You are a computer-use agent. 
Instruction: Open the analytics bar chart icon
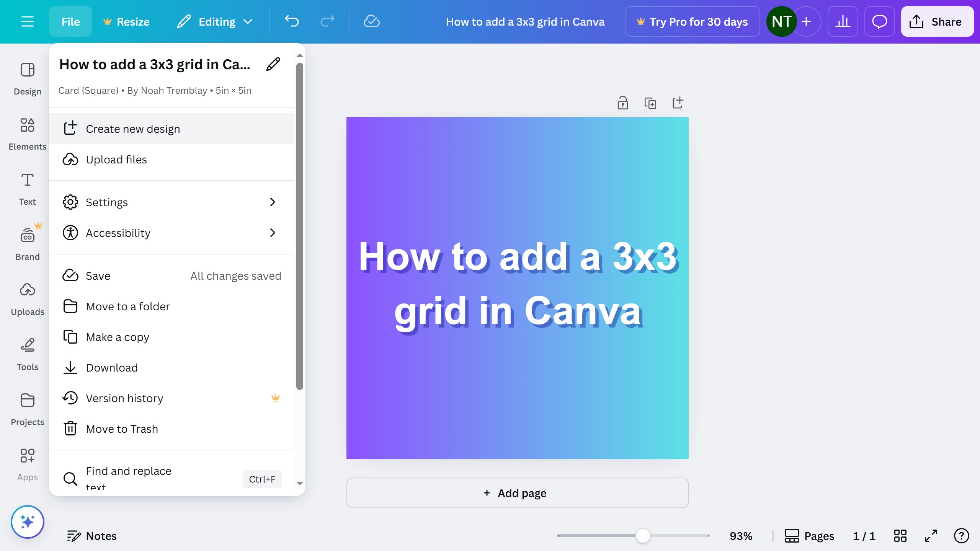(843, 21)
